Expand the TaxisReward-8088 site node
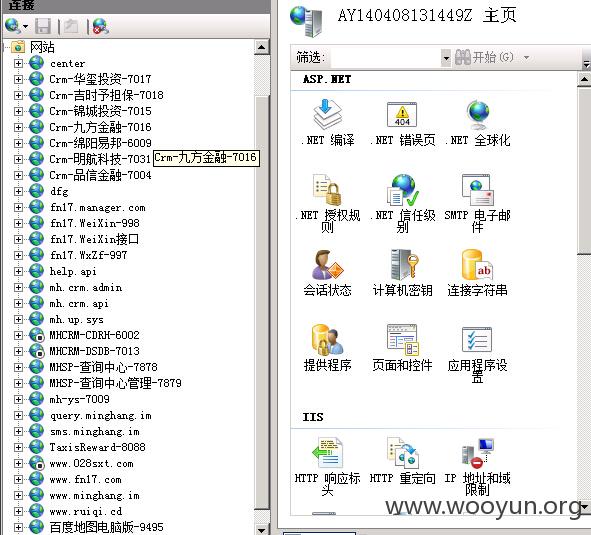Image resolution: width=591 pixels, height=535 pixels. coord(18,448)
